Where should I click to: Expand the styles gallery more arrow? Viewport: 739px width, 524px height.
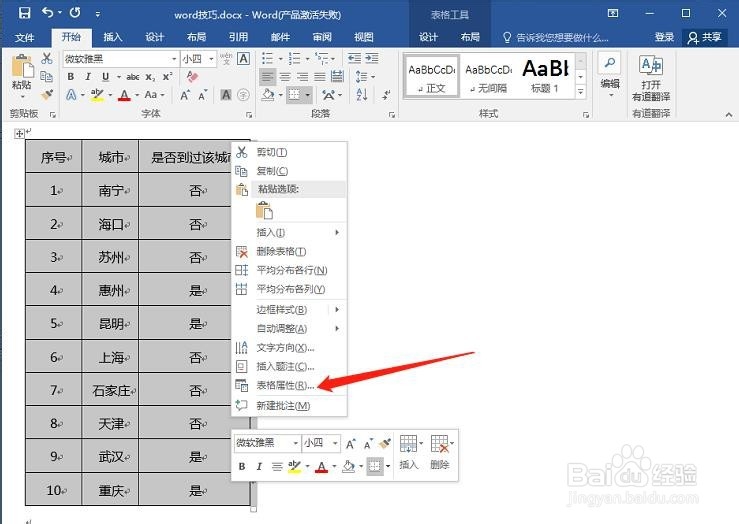click(x=581, y=92)
